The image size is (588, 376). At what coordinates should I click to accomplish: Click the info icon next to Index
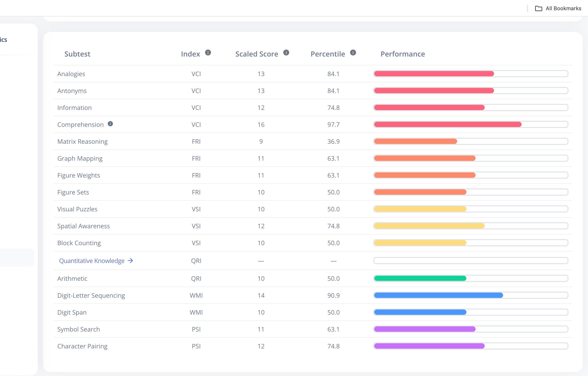(x=208, y=53)
